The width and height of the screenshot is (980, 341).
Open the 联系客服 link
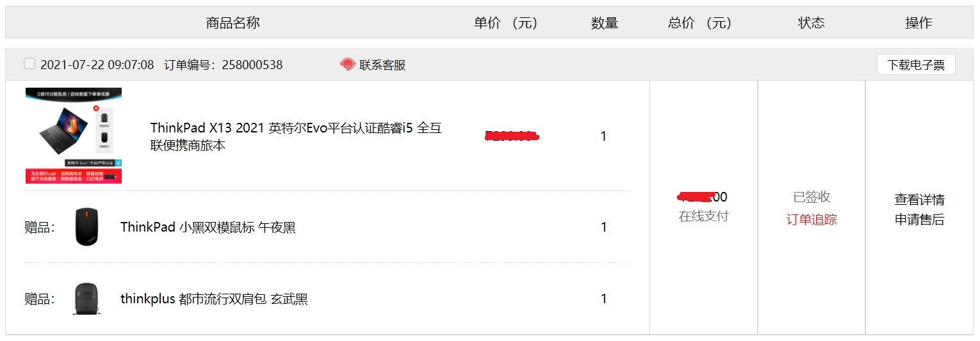382,65
